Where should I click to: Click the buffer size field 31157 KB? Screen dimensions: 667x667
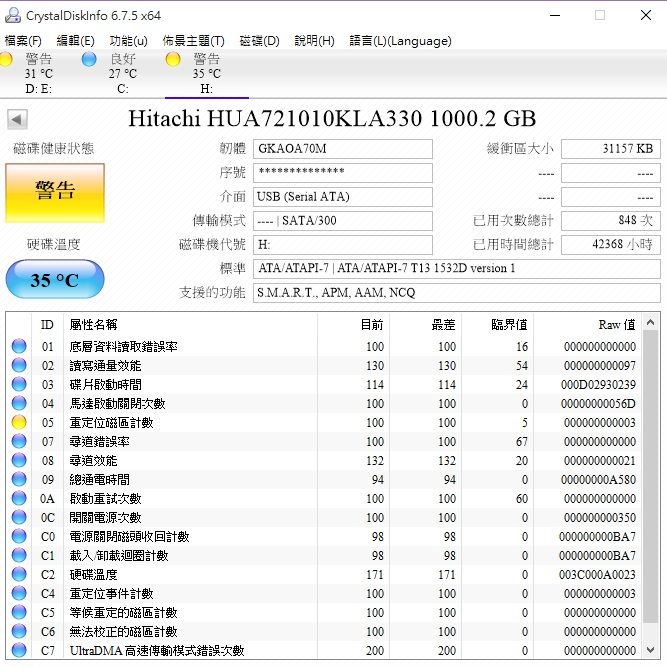point(611,149)
